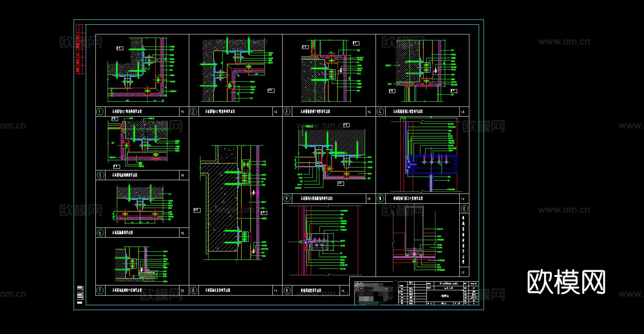The height and width of the screenshot is (334, 644).
Task: Select detail bubble number 8
Action: pyautogui.click(x=194, y=290)
